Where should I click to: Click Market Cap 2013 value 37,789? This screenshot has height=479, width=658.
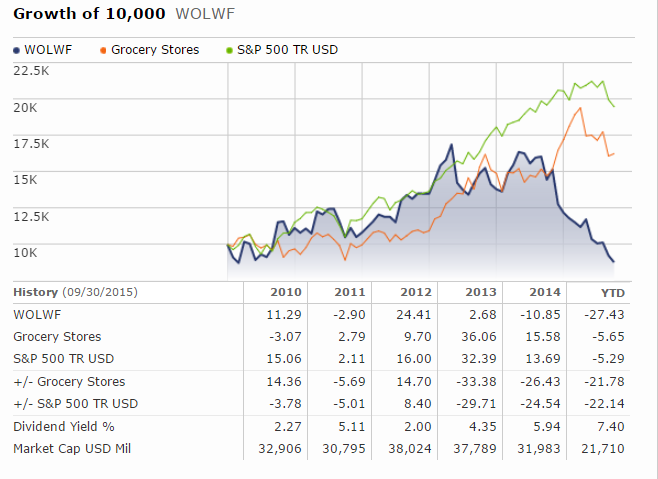coord(475,449)
